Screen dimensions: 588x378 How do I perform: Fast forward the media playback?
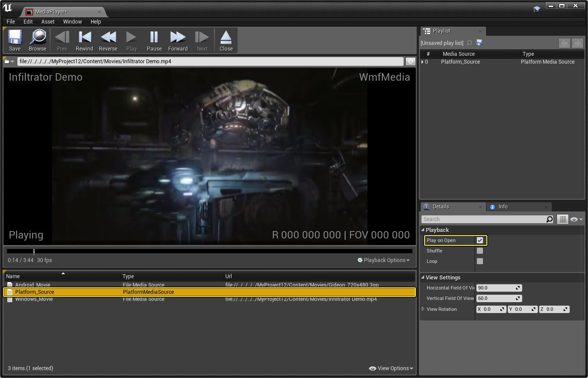coord(178,40)
